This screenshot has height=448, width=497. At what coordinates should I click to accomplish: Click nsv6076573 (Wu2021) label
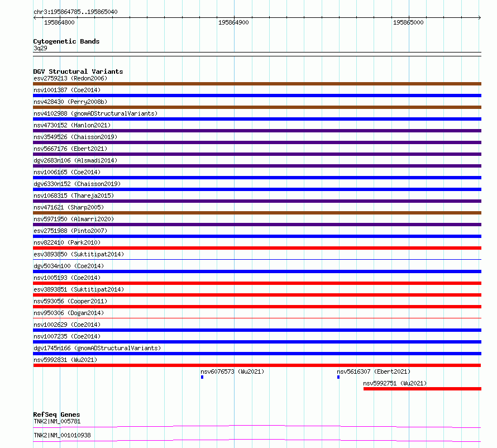click(232, 371)
